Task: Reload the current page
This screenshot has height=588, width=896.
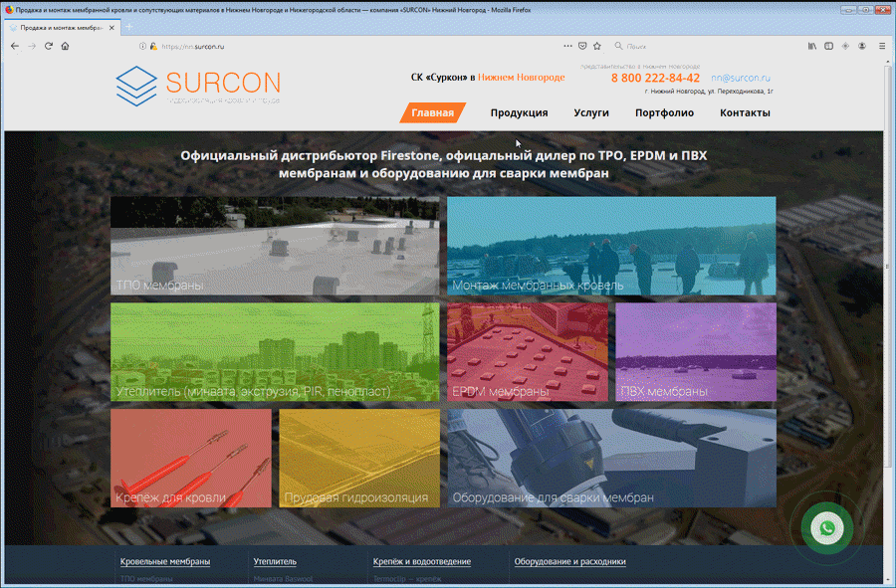Action: 49,46
